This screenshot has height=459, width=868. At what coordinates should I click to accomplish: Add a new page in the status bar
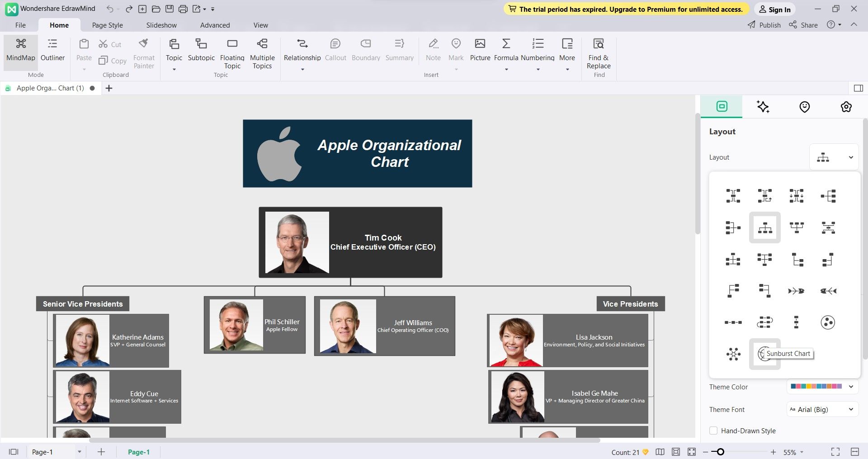point(101,452)
